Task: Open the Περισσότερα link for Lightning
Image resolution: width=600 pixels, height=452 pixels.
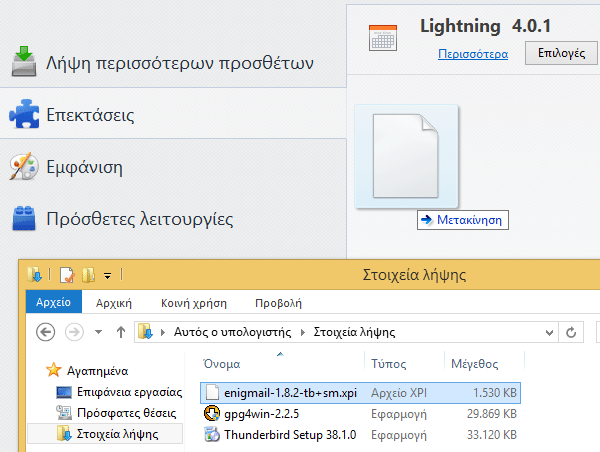Action: pos(473,54)
